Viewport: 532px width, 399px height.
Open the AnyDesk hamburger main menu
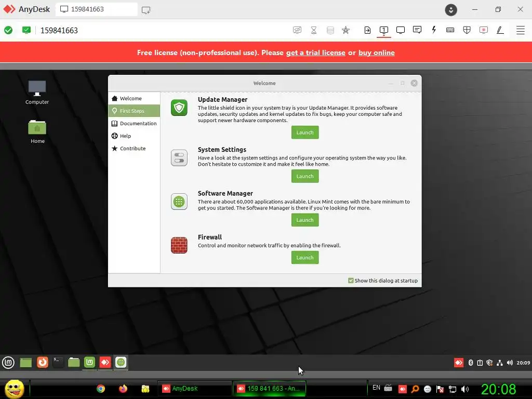(520, 30)
